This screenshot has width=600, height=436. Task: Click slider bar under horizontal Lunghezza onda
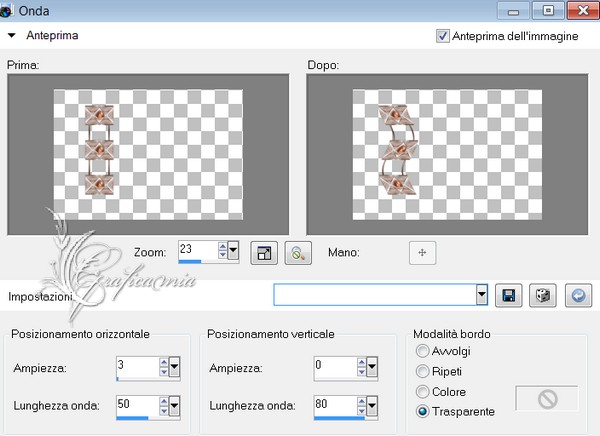tap(132, 418)
